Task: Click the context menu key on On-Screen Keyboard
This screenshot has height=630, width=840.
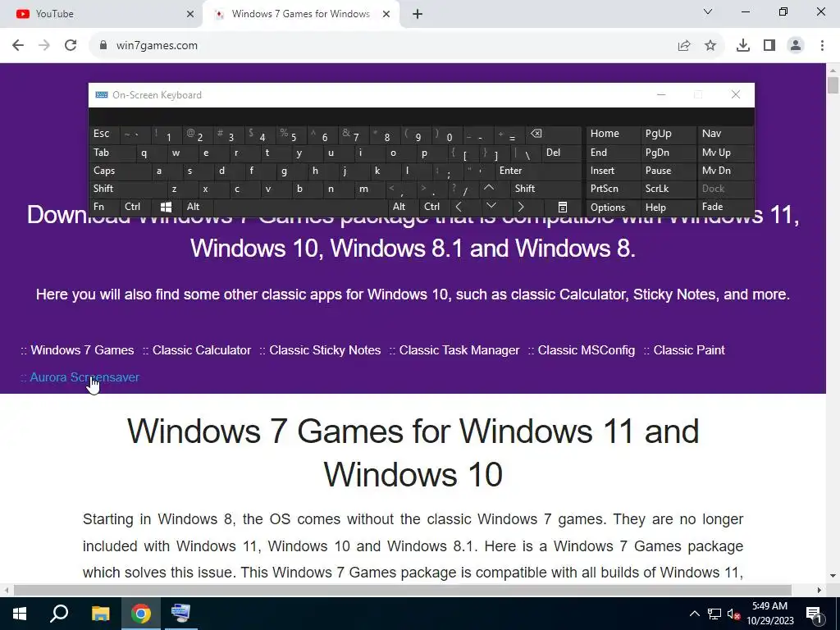Action: 563,207
